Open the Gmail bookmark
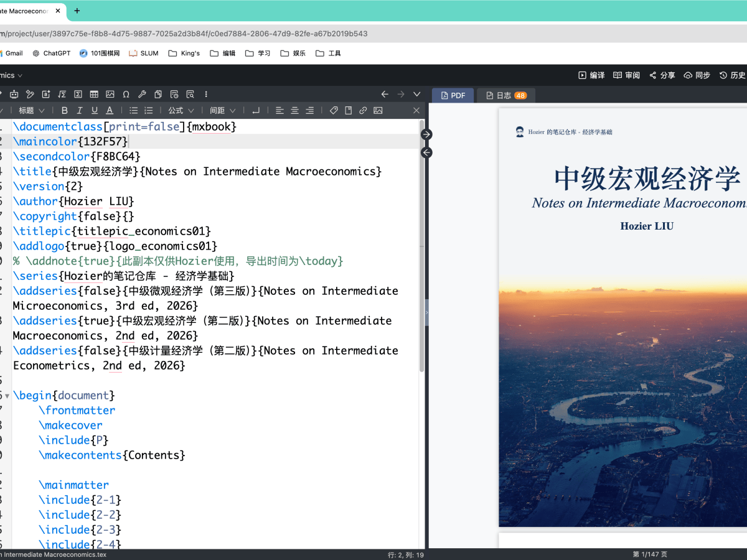This screenshot has height=560, width=747. coord(11,54)
